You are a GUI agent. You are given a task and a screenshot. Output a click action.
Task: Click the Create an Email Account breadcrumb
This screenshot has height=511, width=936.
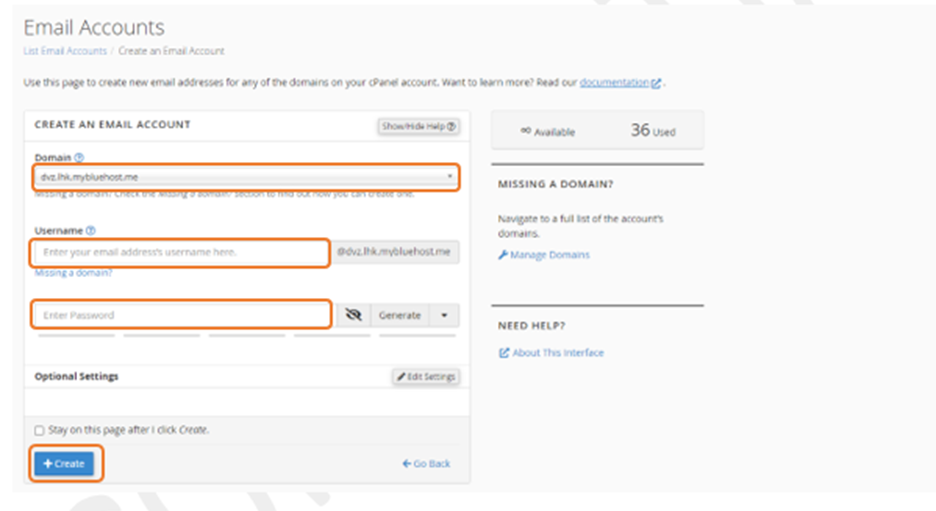171,51
